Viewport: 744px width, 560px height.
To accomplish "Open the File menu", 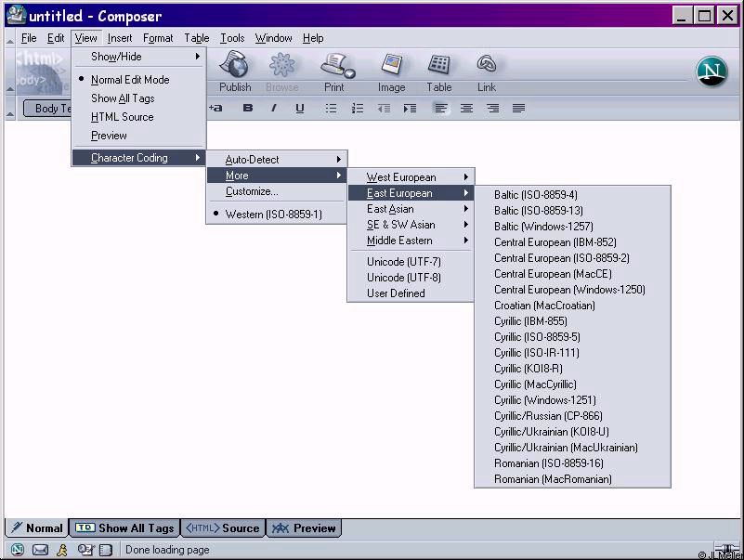I will (29, 38).
